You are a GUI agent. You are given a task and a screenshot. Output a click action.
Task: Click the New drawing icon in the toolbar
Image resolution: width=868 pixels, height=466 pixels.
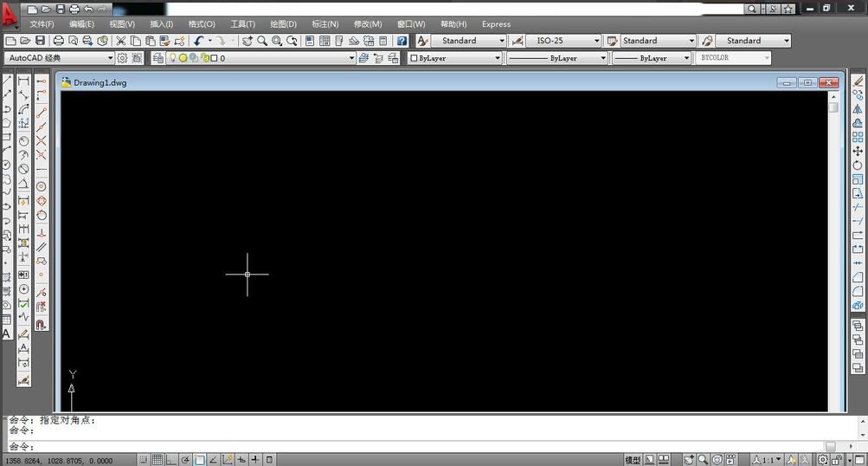(10, 41)
